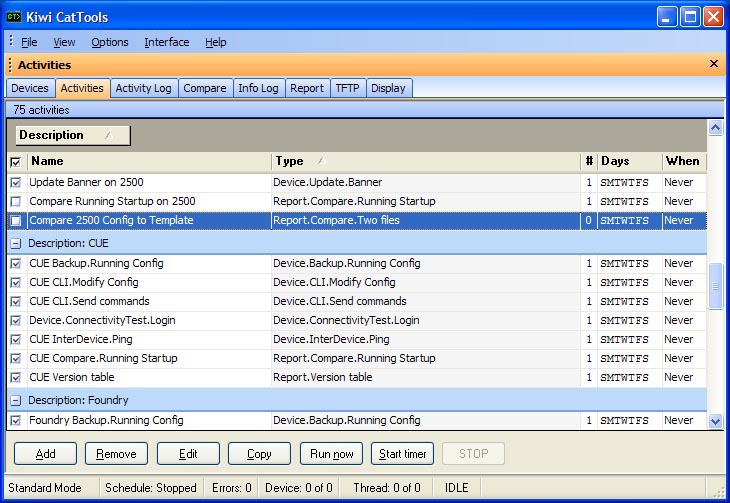Select Compare 2500 Config to Template row
Viewport: 730px width, 503px height.
357,220
